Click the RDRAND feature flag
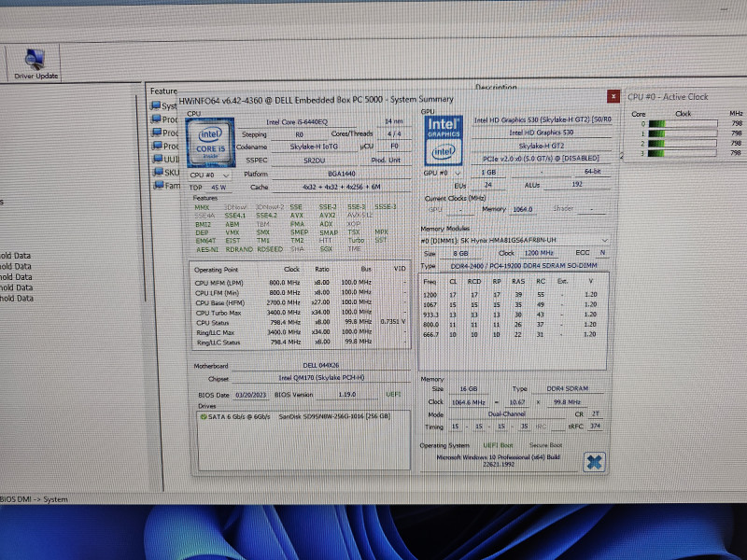This screenshot has height=560, width=747. [239, 249]
